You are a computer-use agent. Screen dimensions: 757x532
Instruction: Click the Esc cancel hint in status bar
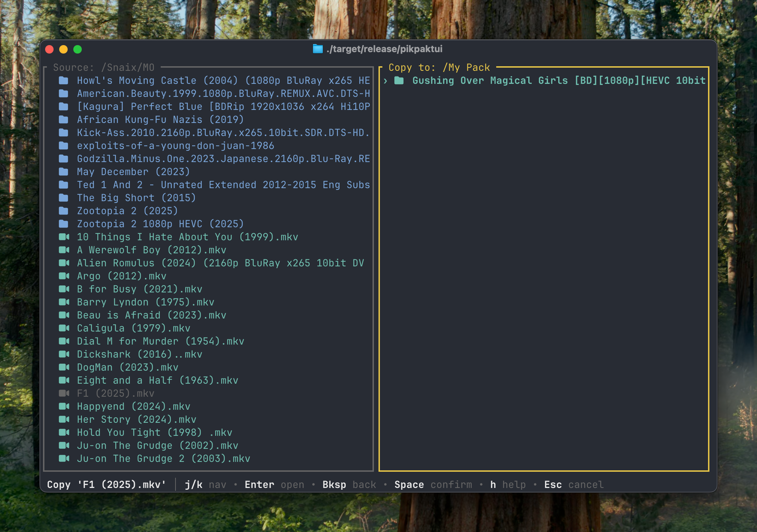click(x=573, y=485)
